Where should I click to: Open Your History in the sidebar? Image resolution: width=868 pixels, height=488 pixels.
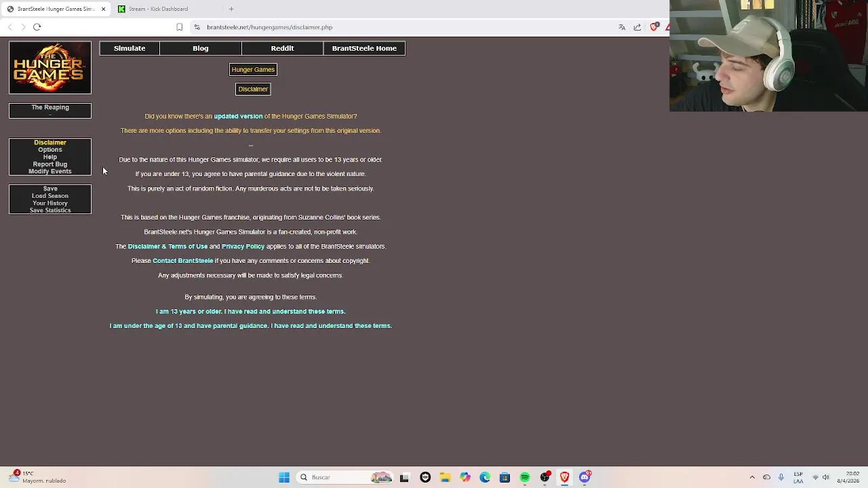pos(50,203)
